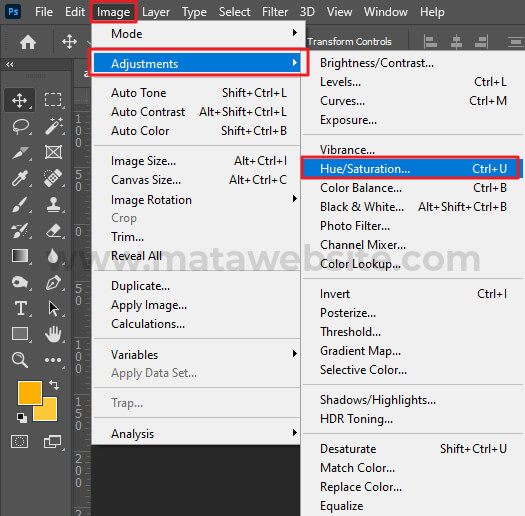
Task: Toggle Quick Mask mode
Action: [19, 442]
